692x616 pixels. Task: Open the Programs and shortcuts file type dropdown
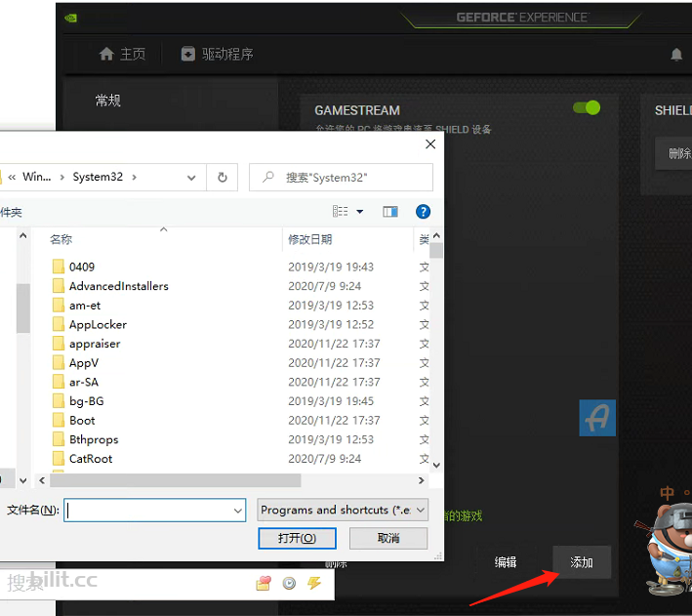point(342,510)
